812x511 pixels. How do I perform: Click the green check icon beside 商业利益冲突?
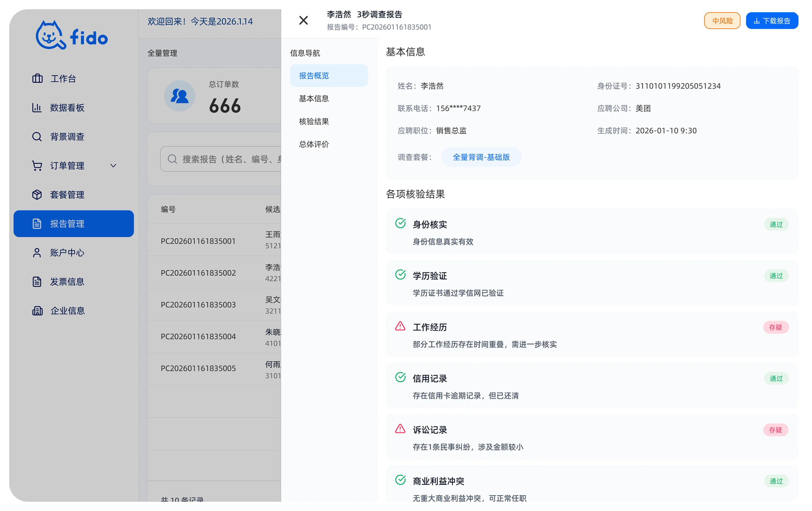[400, 480]
